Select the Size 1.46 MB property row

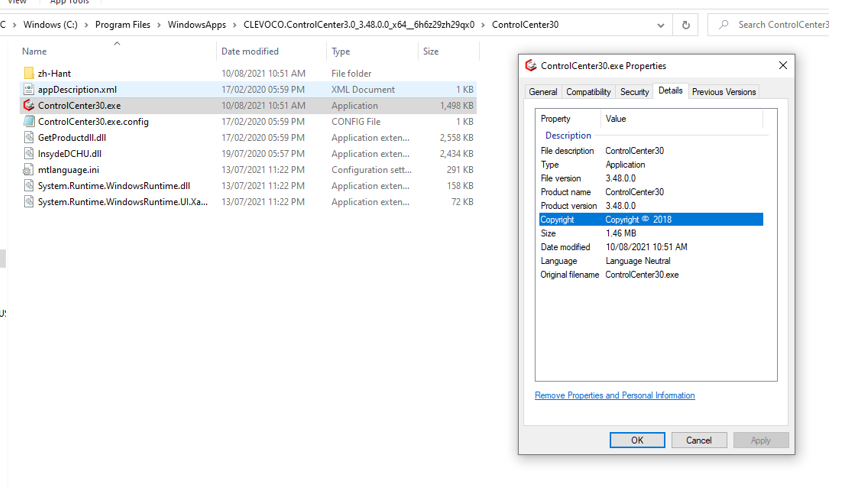[x=651, y=233]
